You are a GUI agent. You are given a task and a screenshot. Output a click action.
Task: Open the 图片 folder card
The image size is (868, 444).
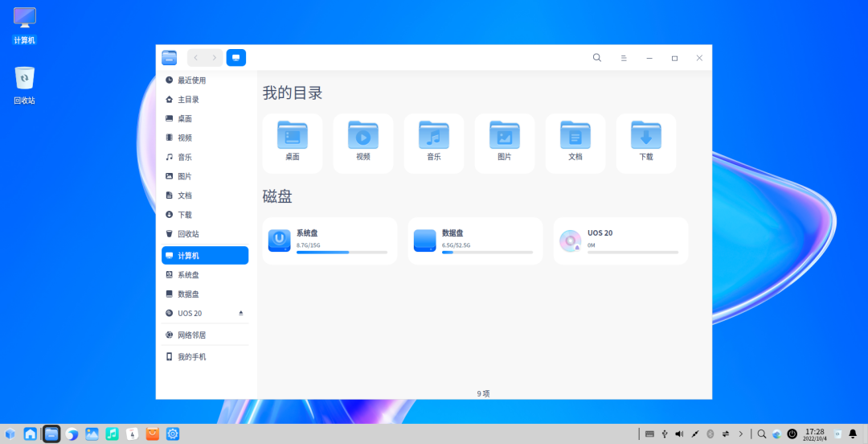coord(504,143)
